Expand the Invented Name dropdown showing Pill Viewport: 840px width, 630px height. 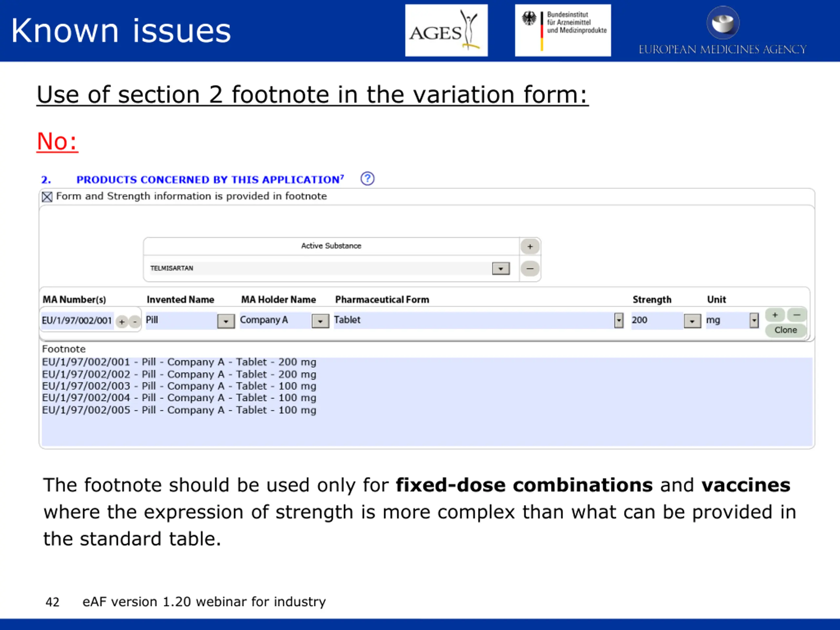pyautogui.click(x=225, y=321)
